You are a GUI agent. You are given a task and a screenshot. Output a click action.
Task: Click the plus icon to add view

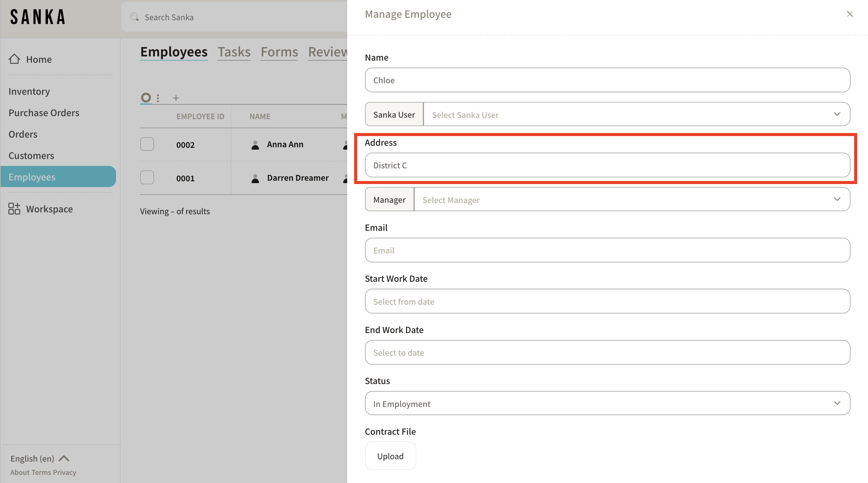pos(175,98)
